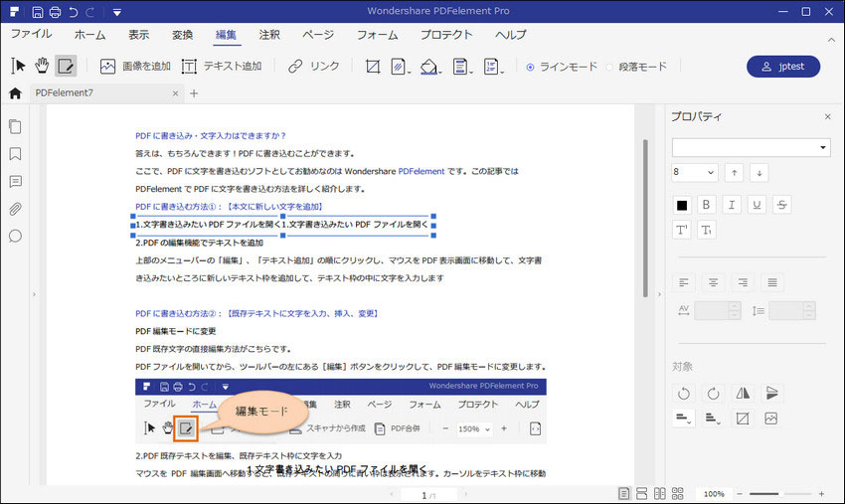The width and height of the screenshot is (845, 504).
Task: Increase font size with up arrow
Action: coord(734,173)
